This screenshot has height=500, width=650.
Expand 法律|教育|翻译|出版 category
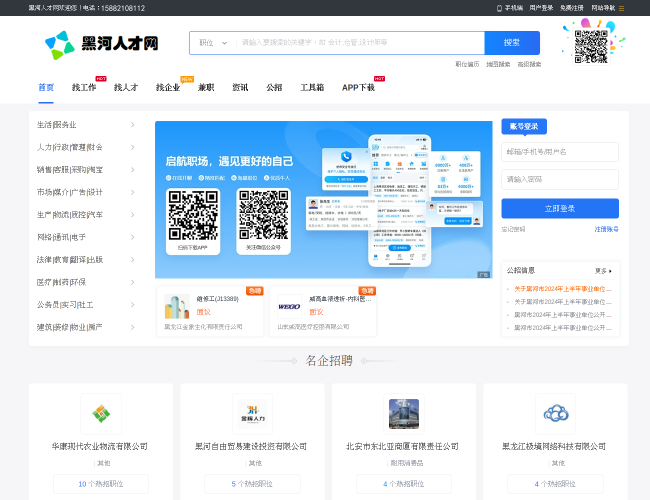pyautogui.click(x=86, y=260)
